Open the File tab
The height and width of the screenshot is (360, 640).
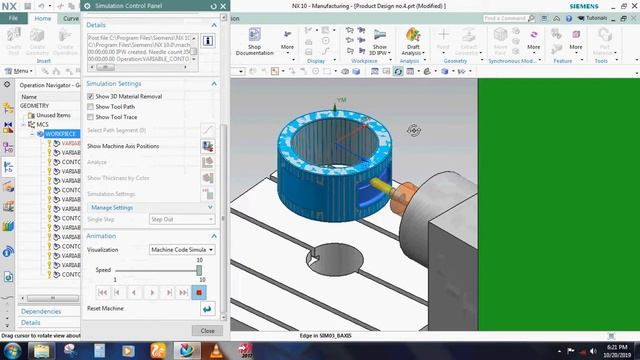tap(13, 18)
